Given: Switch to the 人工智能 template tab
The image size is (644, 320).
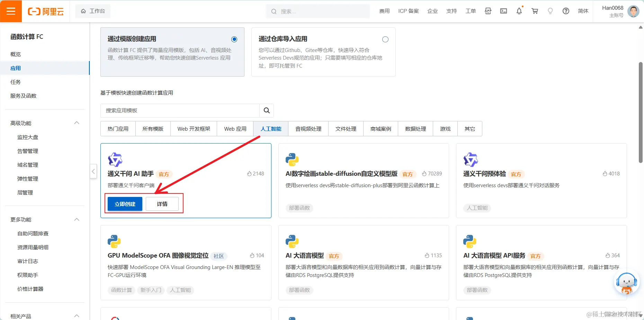Looking at the screenshot, I should tap(270, 129).
